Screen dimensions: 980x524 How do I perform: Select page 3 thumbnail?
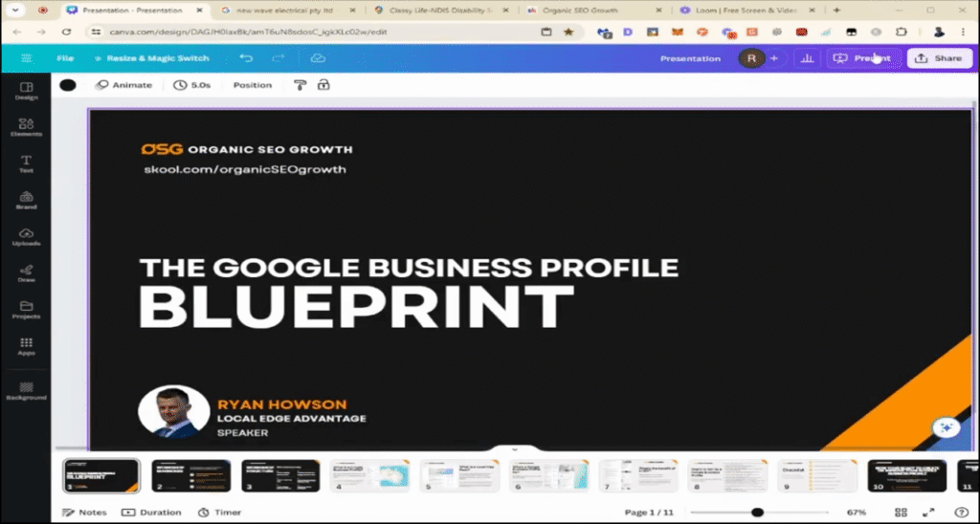[280, 476]
